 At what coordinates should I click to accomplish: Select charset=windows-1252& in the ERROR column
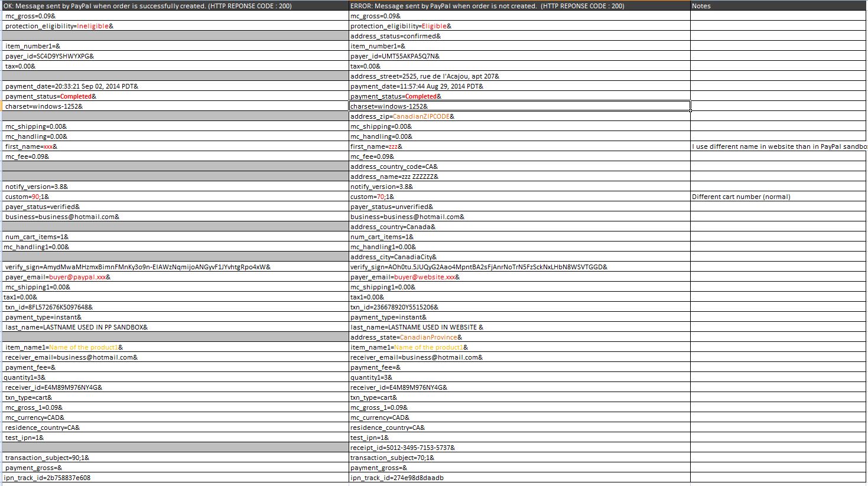[x=519, y=106]
